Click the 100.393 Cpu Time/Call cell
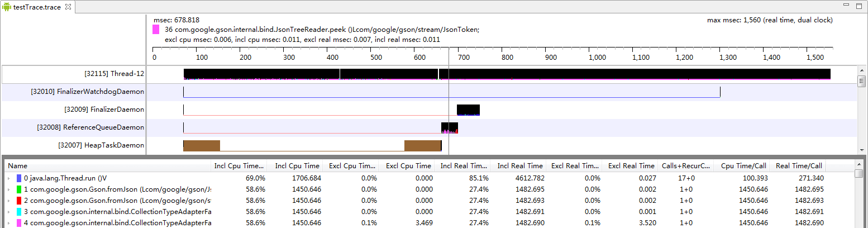 755,178
